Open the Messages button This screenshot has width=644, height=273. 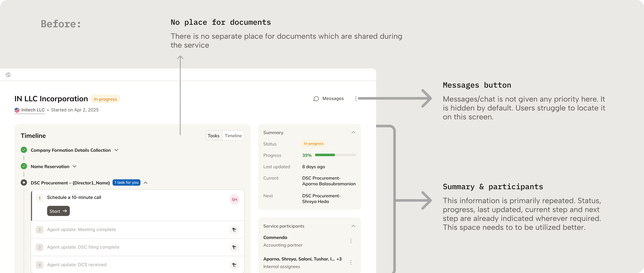click(328, 99)
